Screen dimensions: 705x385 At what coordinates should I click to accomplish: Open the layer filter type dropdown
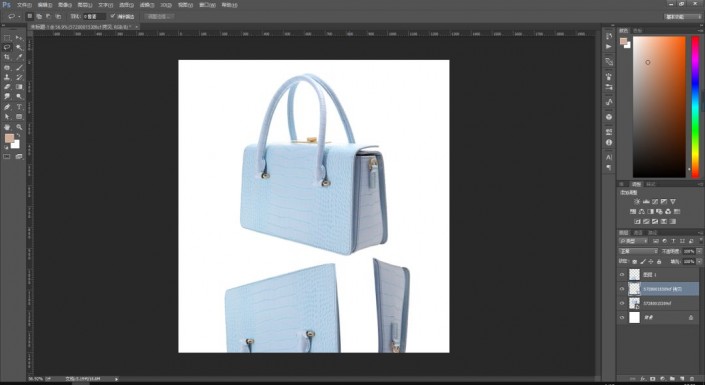[633, 241]
